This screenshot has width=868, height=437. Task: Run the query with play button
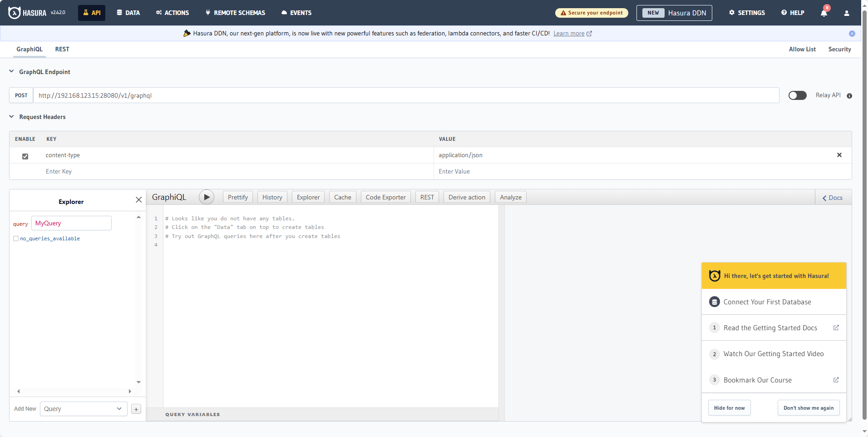(x=207, y=197)
